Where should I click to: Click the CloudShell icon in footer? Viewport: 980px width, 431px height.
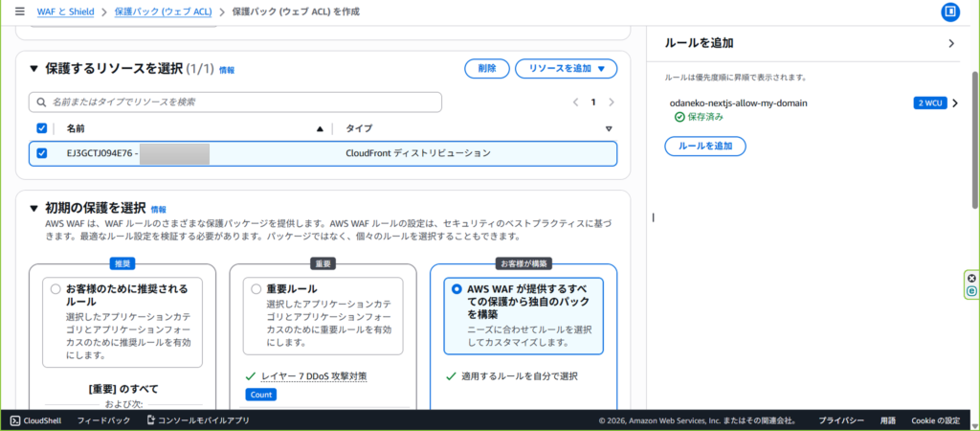pyautogui.click(x=15, y=420)
